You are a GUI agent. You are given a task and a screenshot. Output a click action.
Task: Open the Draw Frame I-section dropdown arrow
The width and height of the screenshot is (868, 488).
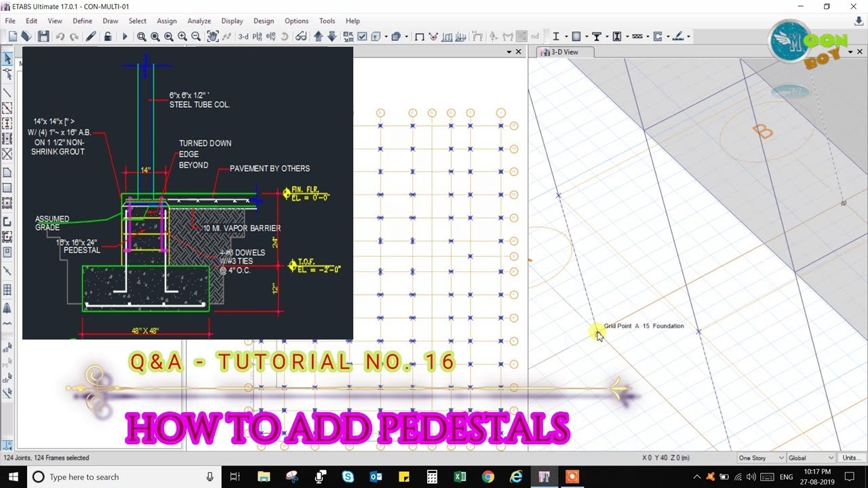565,37
